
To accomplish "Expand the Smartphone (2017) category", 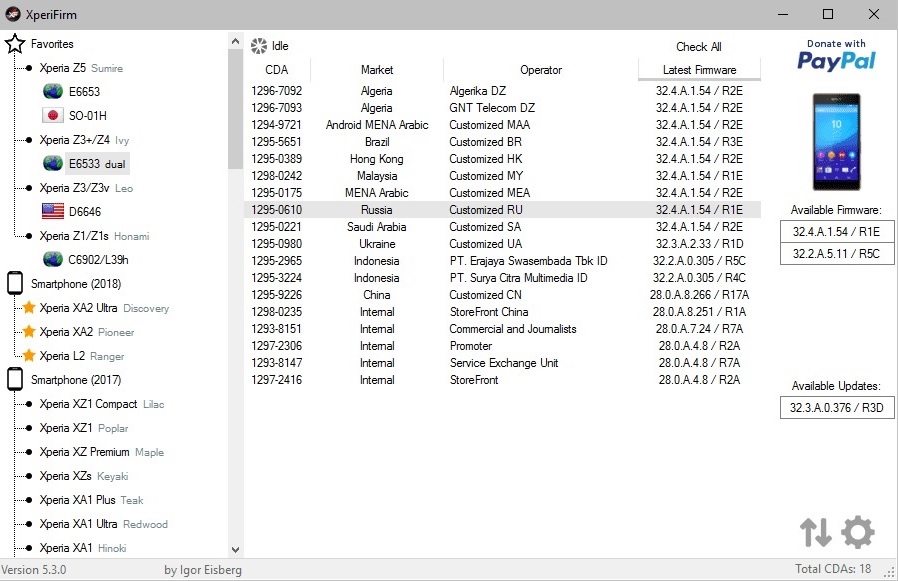I will tap(14, 380).
